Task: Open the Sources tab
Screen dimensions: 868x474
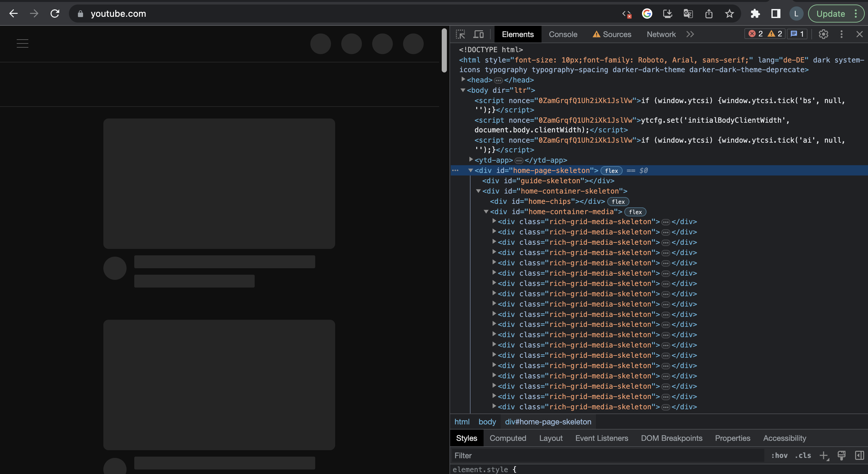Action: coord(612,34)
